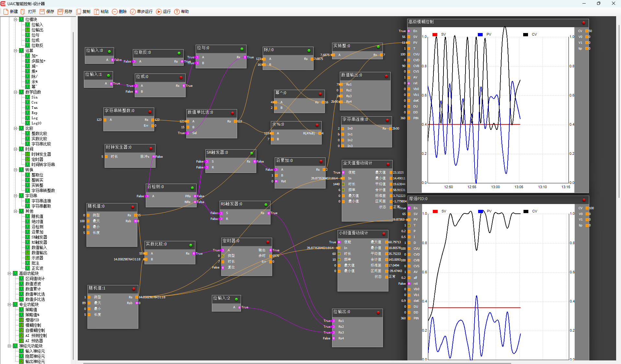
Task: Collapse the 运算 tree category
Action: tap(15, 51)
